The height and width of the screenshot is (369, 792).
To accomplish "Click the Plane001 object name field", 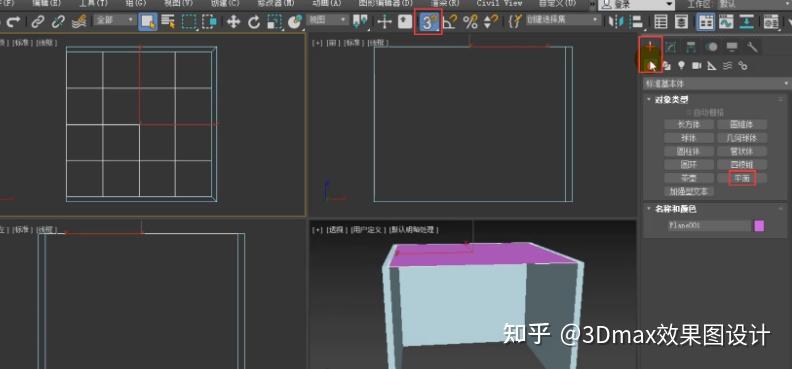I will [x=708, y=226].
